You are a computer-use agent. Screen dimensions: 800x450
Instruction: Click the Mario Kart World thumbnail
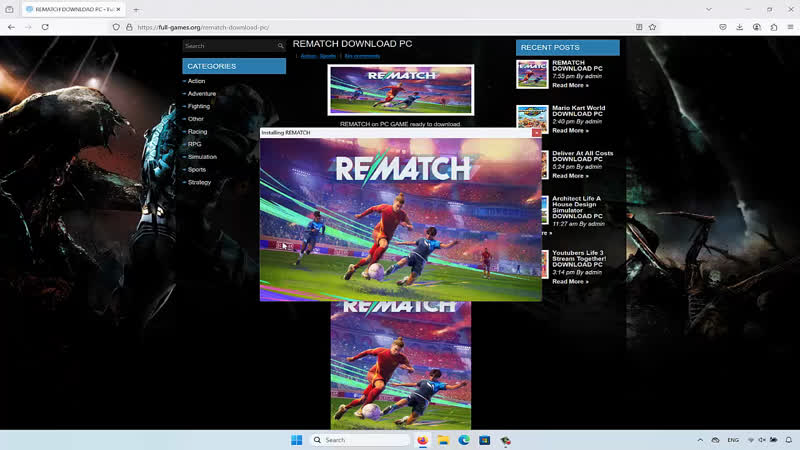(532, 119)
